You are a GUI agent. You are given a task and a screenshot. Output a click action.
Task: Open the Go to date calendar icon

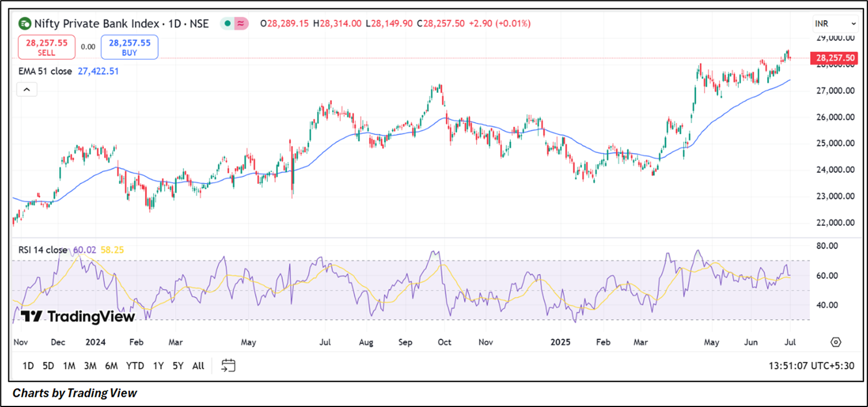228,366
